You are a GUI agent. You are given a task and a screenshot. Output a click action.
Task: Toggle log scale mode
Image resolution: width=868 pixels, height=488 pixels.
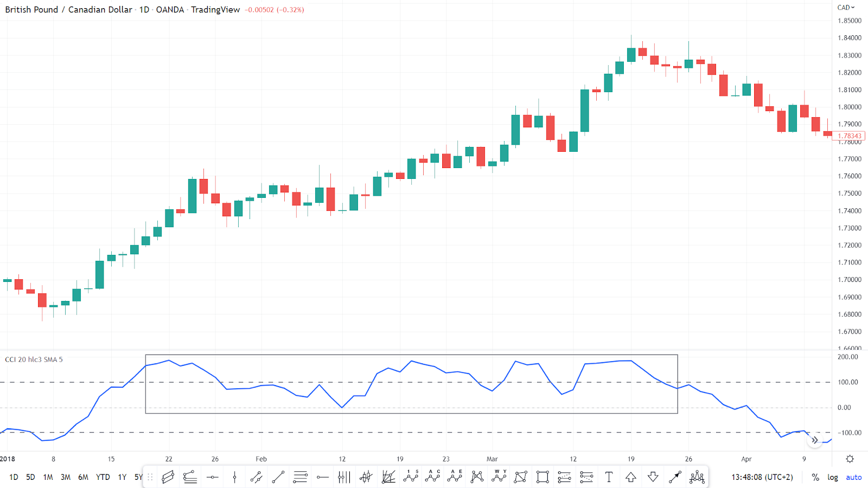[x=833, y=477]
